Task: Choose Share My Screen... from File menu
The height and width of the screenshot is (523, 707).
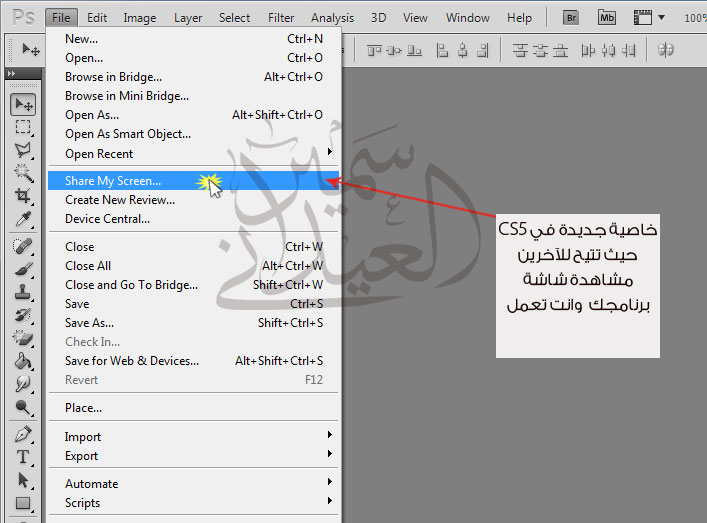Action: [193, 180]
